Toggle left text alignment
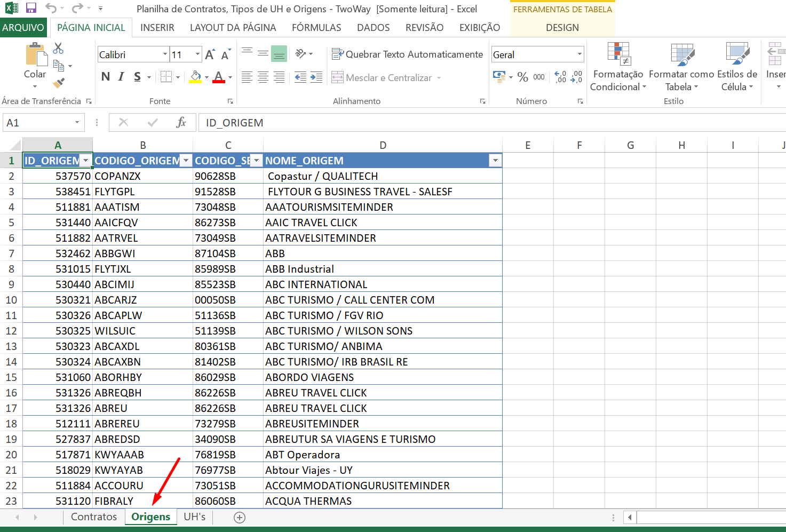This screenshot has width=786, height=532. pyautogui.click(x=247, y=77)
